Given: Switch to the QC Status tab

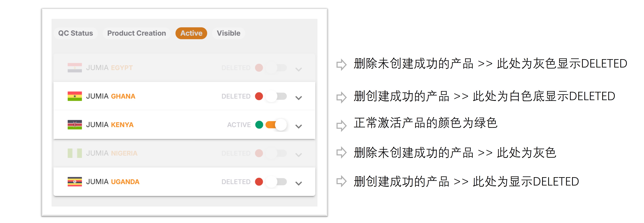Looking at the screenshot, I should pos(76,33).
